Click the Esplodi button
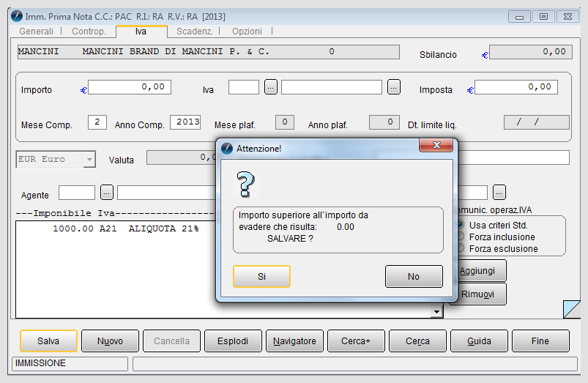This screenshot has height=383, width=588. click(233, 341)
